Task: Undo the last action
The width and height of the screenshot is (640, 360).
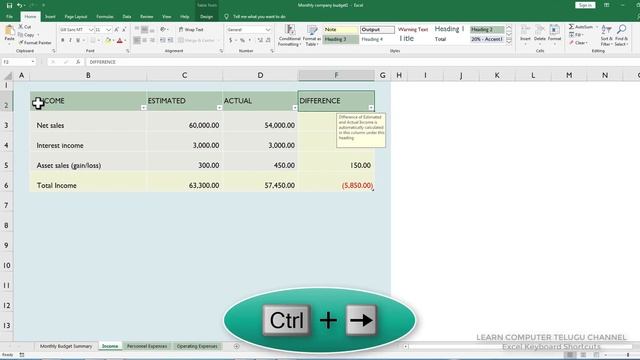Action: coord(19,5)
